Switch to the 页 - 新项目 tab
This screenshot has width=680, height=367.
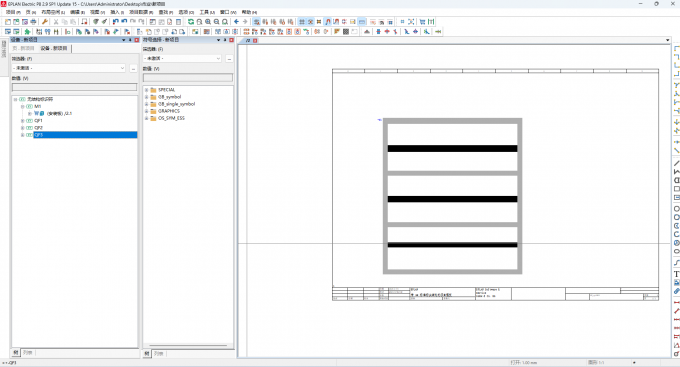[23, 48]
